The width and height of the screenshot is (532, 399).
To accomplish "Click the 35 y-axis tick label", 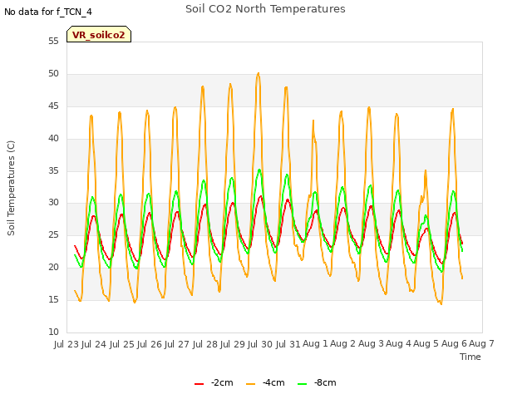I will point(53,170).
